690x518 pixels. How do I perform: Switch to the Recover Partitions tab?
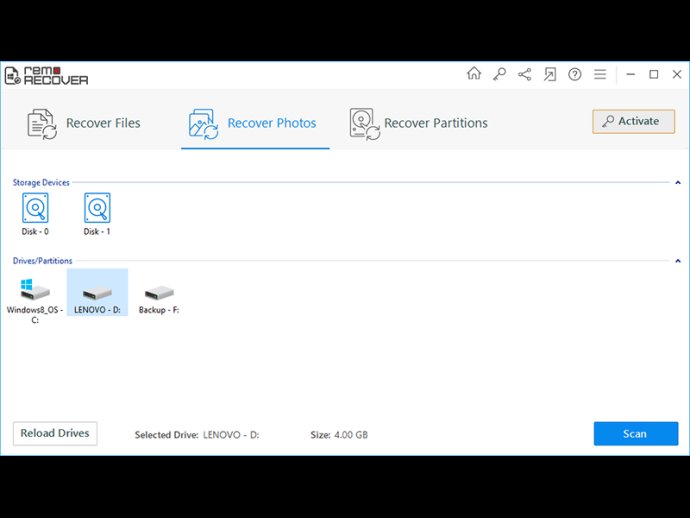point(418,124)
